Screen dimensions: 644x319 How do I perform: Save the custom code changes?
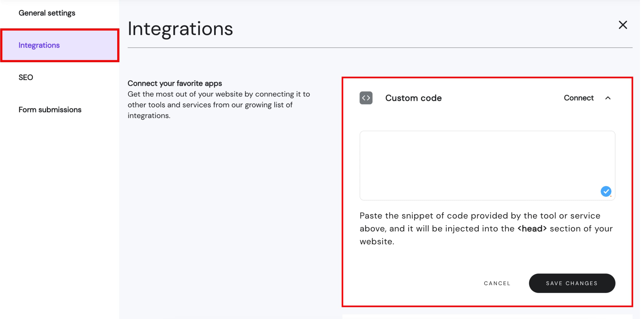(572, 283)
